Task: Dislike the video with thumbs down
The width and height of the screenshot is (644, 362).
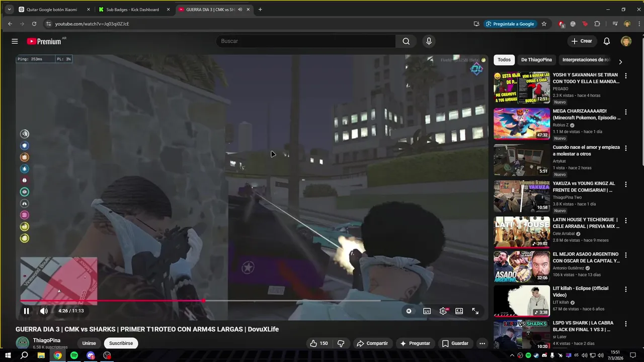Action: [341, 343]
